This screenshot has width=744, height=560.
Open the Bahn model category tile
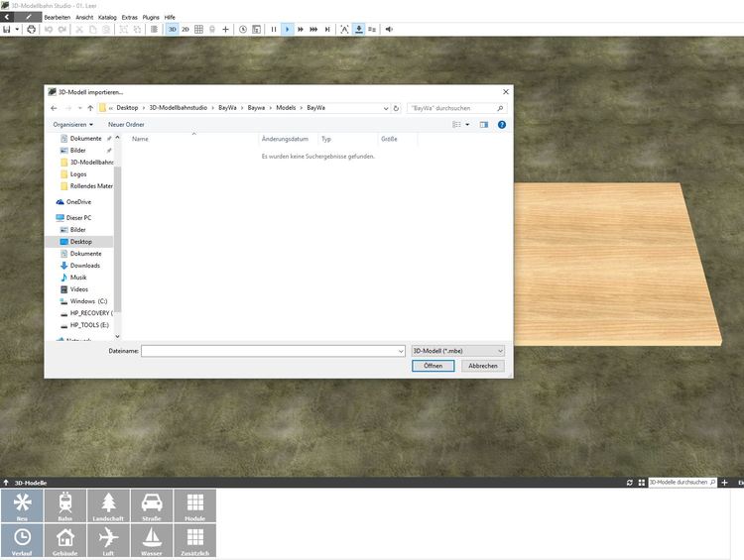point(64,505)
